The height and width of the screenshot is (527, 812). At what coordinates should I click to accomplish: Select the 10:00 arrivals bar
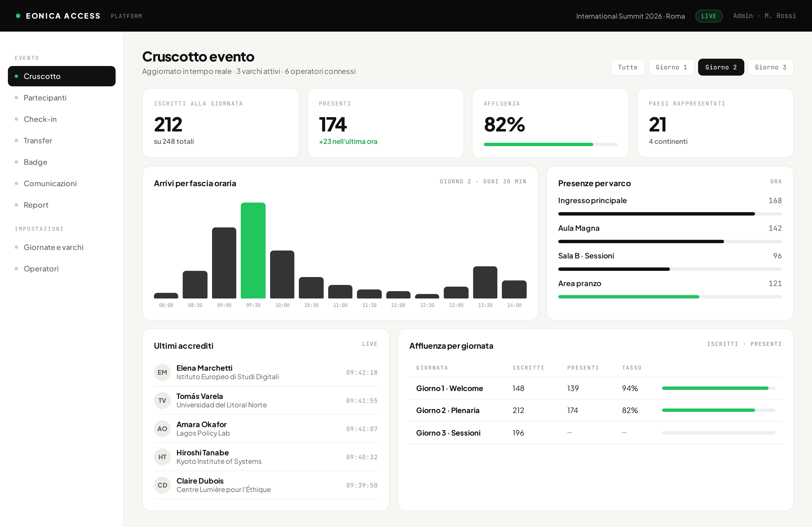(282, 275)
